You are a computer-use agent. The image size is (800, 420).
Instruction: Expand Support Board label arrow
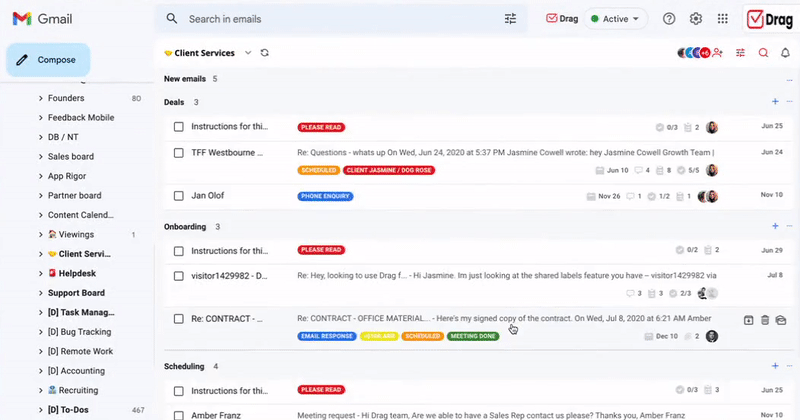click(40, 293)
